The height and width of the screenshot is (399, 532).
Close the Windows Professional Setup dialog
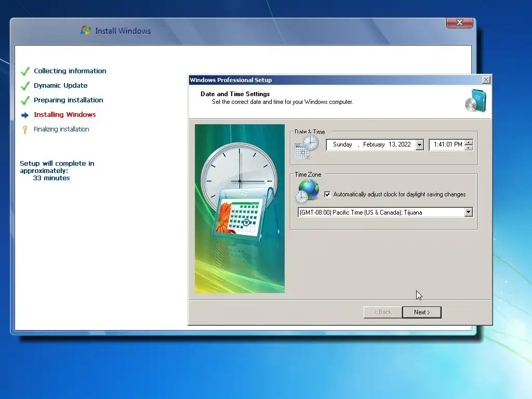point(486,79)
